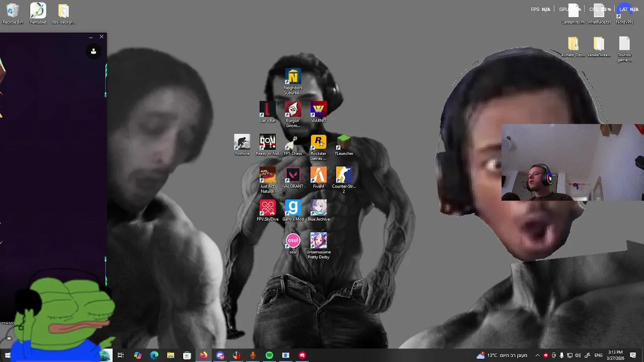Image resolution: width=644 pixels, height=362 pixels.
Task: Open the Windows Start menu
Action: [8, 355]
